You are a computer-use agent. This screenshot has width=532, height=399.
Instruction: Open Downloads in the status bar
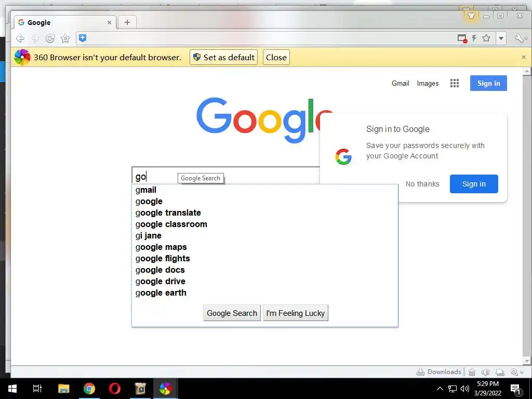click(x=438, y=372)
